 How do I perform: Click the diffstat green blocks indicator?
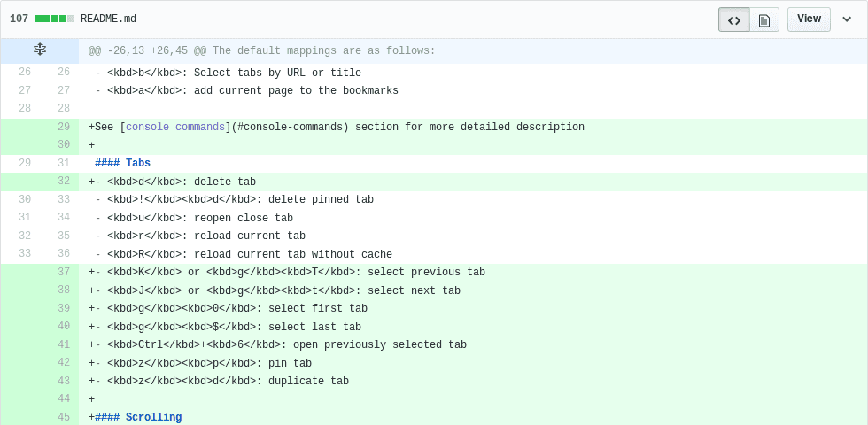55,19
